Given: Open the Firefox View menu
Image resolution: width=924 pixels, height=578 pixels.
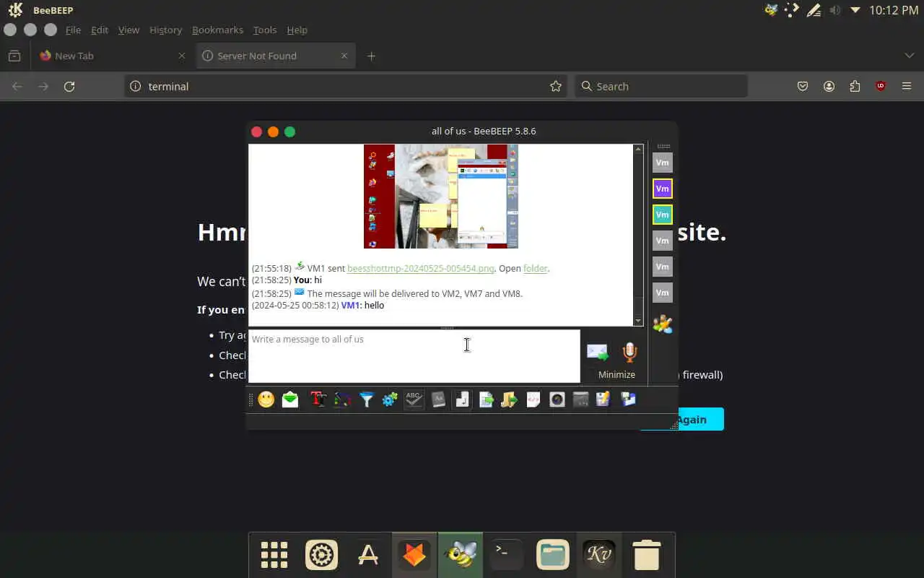Looking at the screenshot, I should pyautogui.click(x=128, y=30).
